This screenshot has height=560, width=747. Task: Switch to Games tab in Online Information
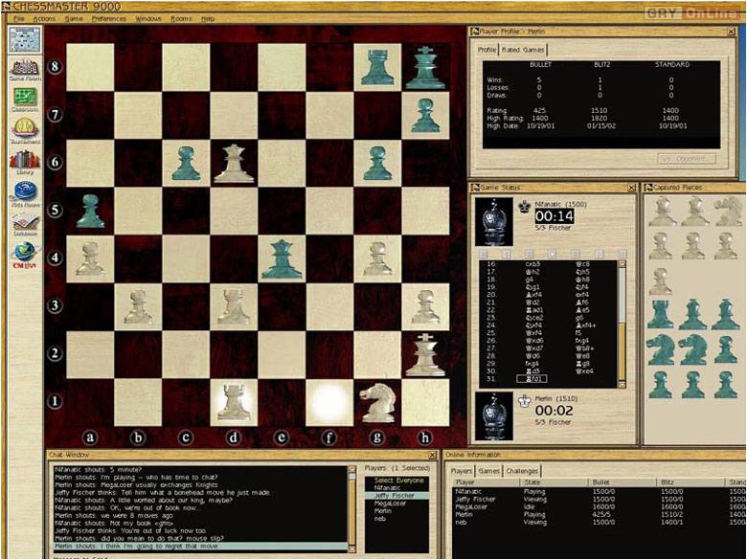[x=488, y=471]
